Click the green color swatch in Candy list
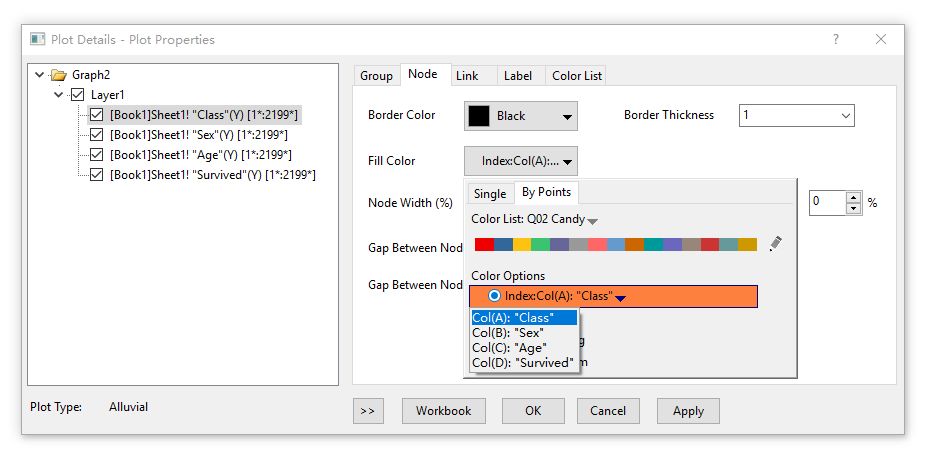 [540, 244]
